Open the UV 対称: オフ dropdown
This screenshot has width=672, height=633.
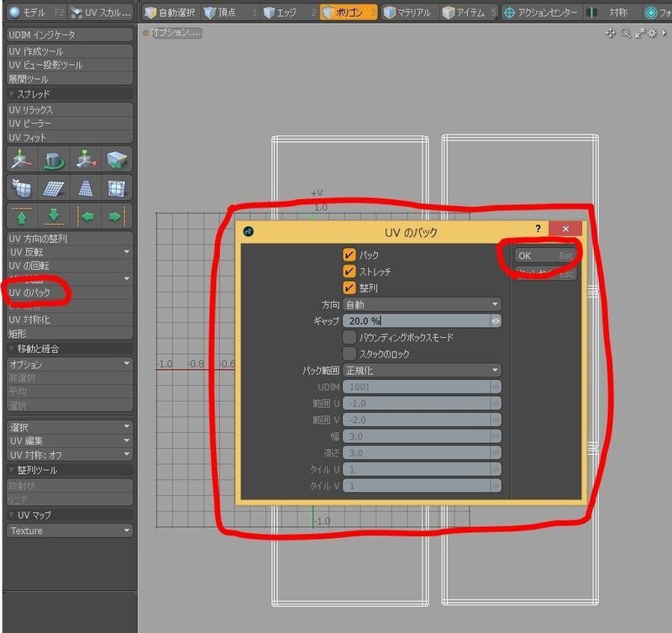pyautogui.click(x=70, y=454)
